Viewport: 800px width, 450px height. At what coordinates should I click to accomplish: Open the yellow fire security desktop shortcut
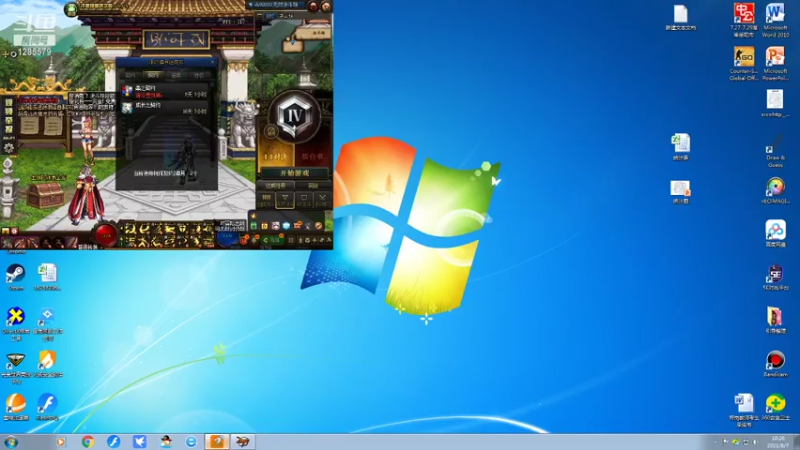click(47, 363)
